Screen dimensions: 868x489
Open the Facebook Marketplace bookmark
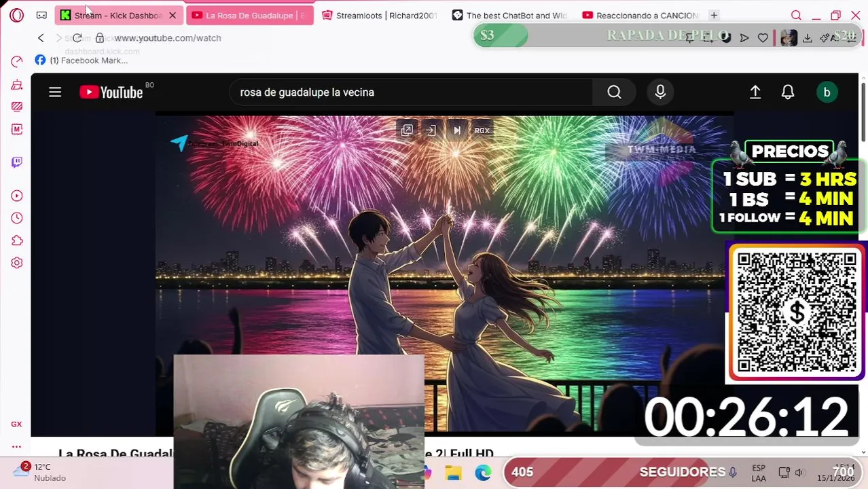pyautogui.click(x=82, y=60)
